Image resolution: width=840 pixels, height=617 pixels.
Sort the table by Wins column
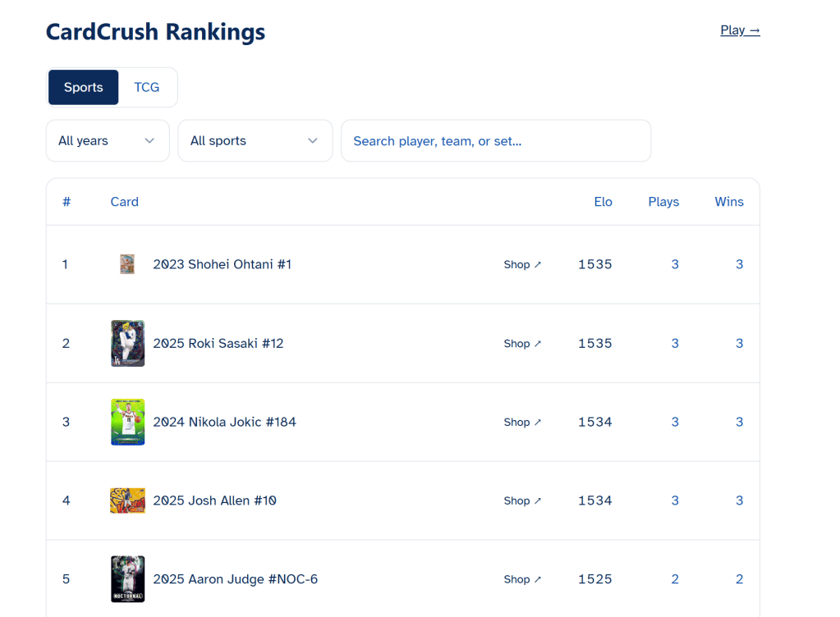tap(728, 202)
